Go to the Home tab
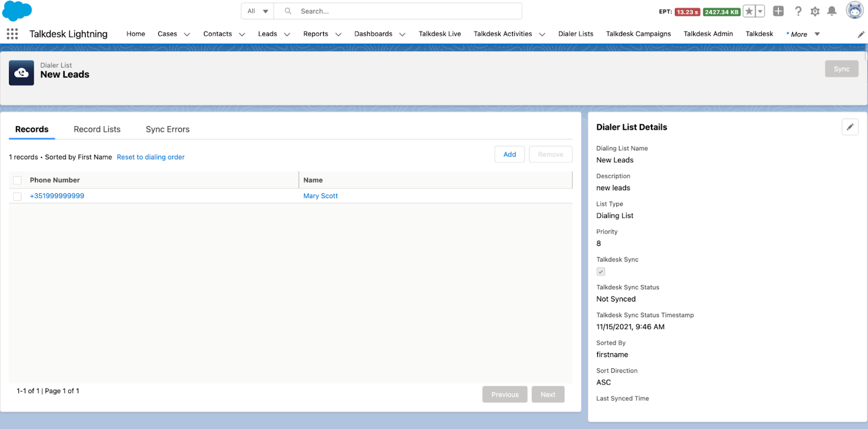The width and height of the screenshot is (868, 429). pyautogui.click(x=136, y=34)
